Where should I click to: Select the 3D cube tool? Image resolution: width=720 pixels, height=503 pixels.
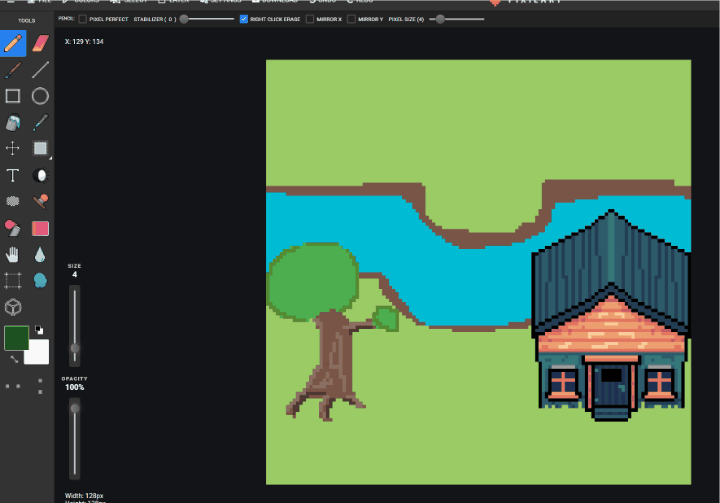[13, 307]
